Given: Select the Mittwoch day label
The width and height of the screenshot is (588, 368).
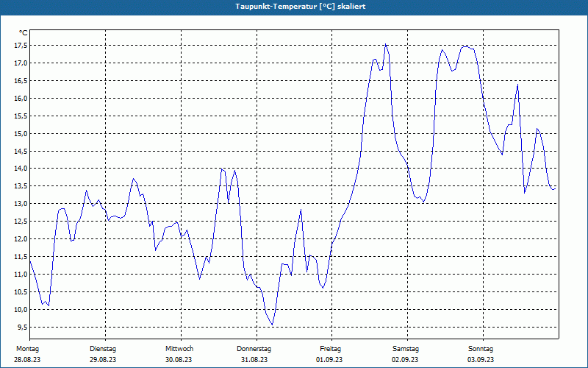Looking at the screenshot, I should click(x=179, y=349).
